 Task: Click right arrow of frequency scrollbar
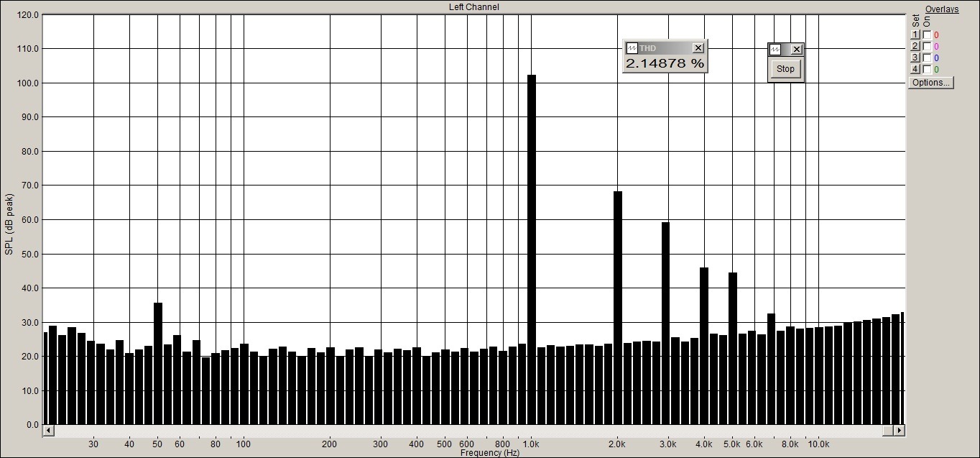[899, 430]
